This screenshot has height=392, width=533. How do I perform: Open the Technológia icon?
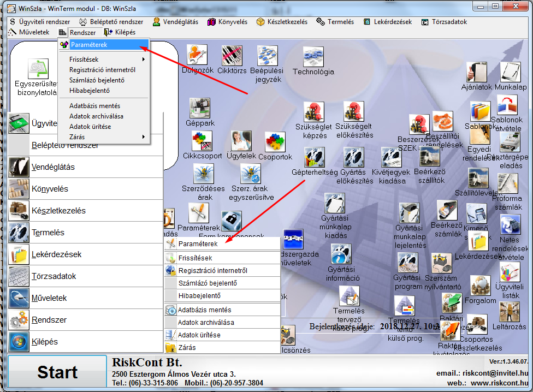pos(313,57)
